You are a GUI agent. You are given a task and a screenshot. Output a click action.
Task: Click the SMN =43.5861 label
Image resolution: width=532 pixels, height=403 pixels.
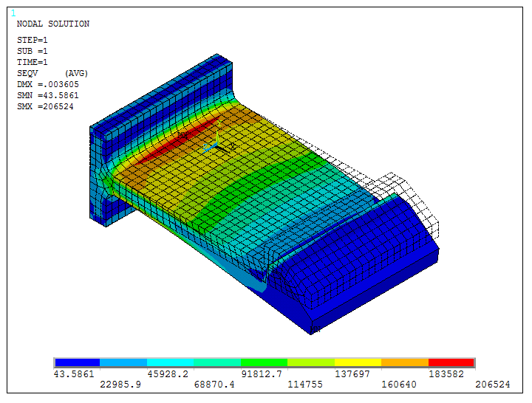(47, 96)
